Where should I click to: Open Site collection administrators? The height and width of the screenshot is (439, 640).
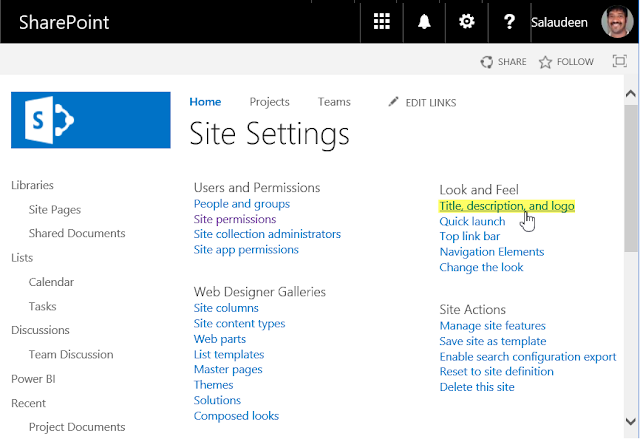[x=267, y=234]
